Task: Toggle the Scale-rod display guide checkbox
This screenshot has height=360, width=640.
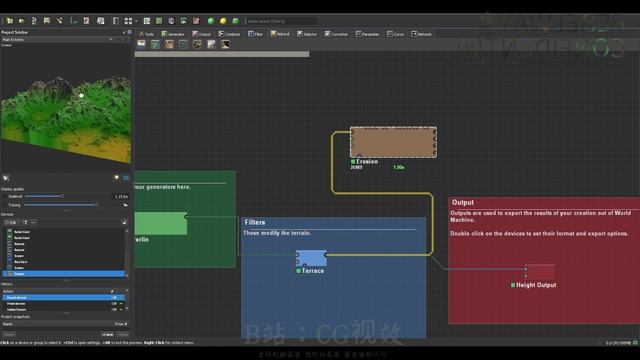Action: (6, 196)
